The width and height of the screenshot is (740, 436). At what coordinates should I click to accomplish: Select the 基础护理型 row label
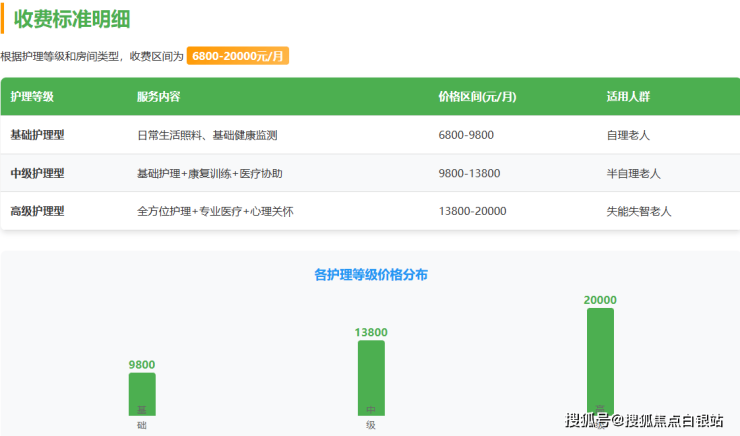[x=37, y=135]
